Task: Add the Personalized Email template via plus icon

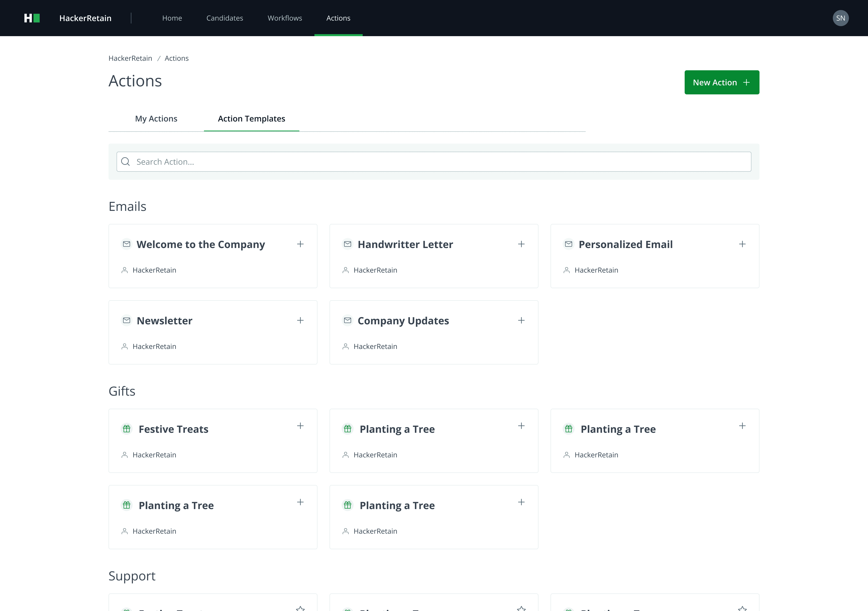Action: 742,244
